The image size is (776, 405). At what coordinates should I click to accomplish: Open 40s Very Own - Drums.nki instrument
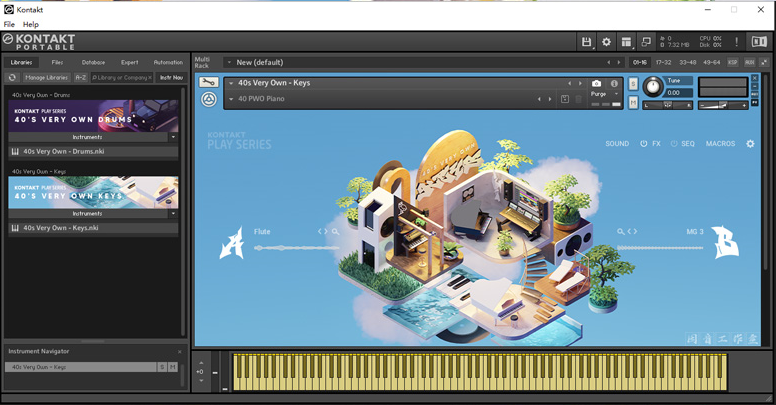click(x=93, y=152)
